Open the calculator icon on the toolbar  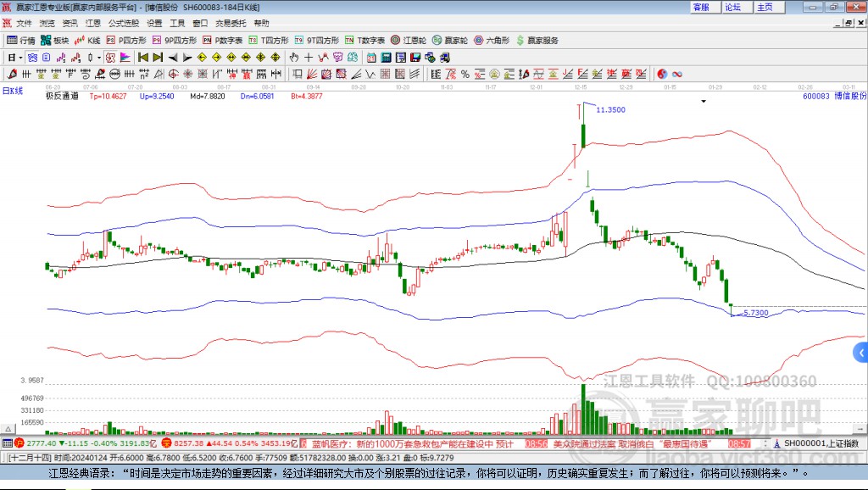pyautogui.click(x=386, y=57)
